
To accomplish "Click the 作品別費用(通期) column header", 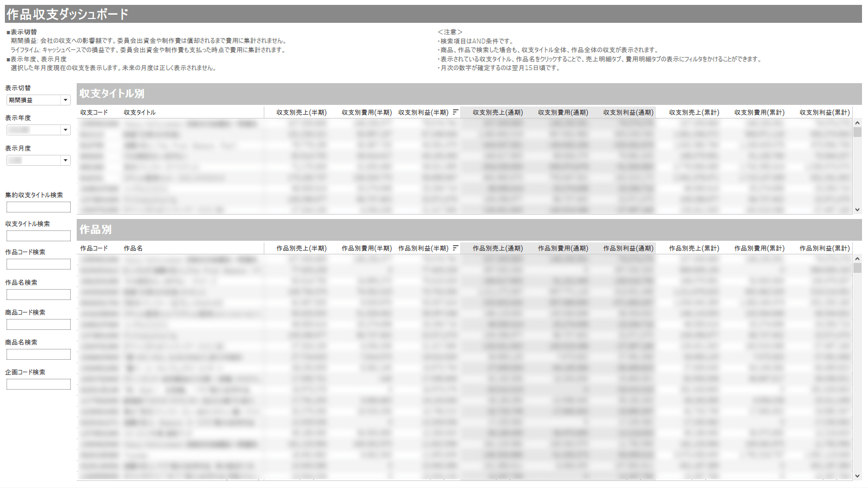I will point(563,248).
